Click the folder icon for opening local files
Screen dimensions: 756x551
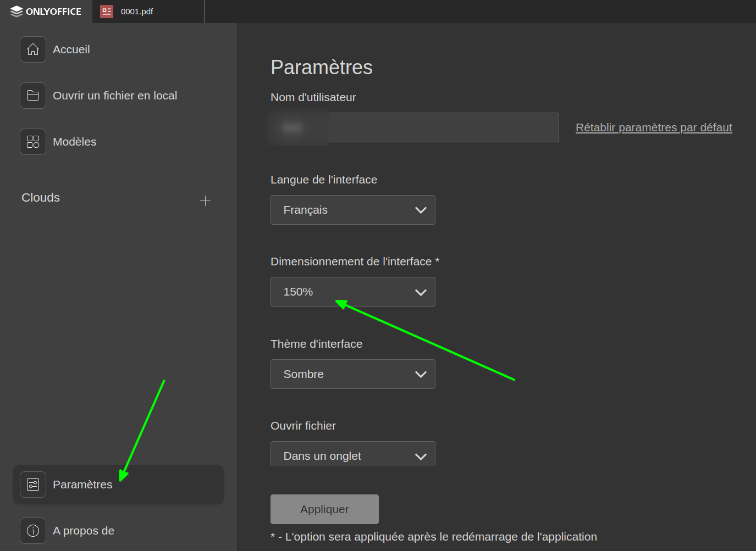coord(33,96)
